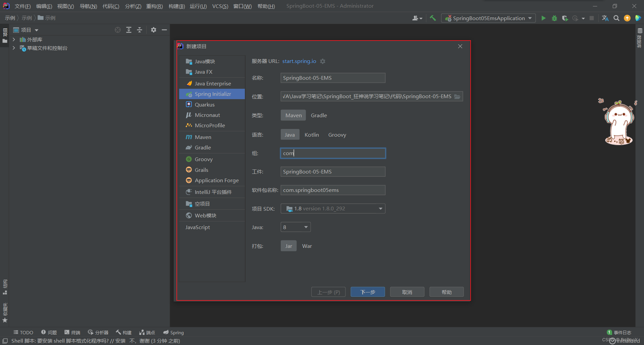Open the 问题 problems tool window
Viewport: 644px width, 345px height.
tap(49, 332)
